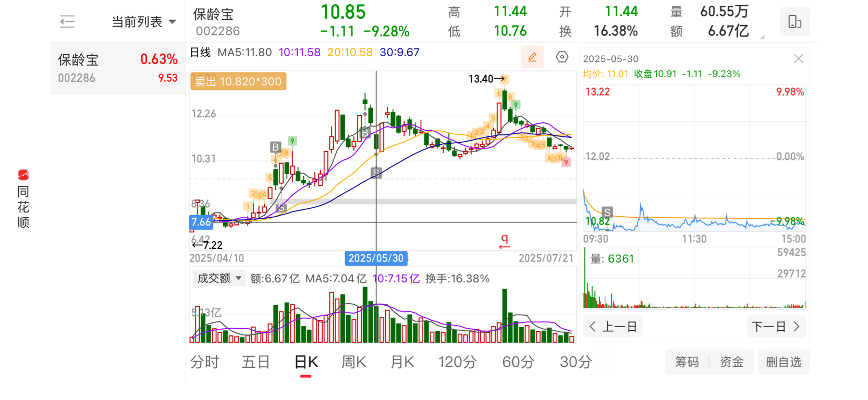Switch to 60分 tab
Image resolution: width=868 pixels, height=400 pixels.
(518, 362)
